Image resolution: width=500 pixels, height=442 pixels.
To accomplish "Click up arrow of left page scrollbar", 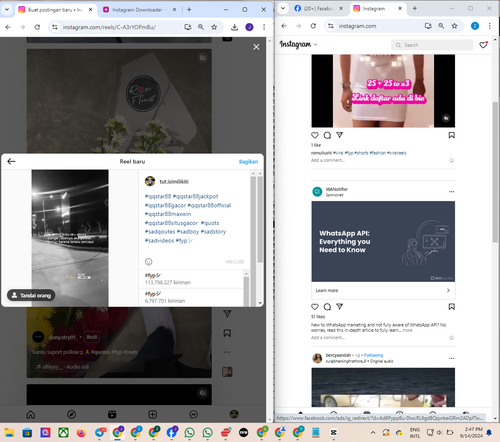I will (x=269, y=41).
